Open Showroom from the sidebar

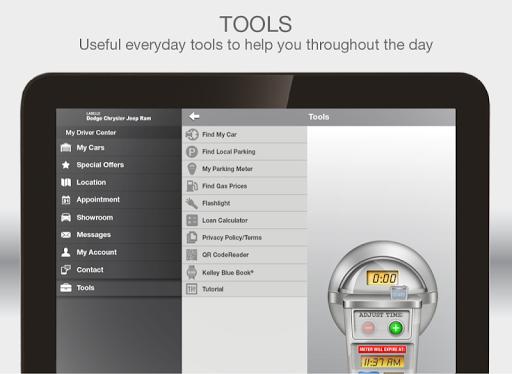(119, 217)
